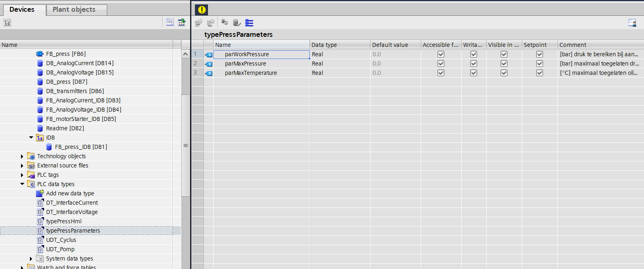The image size is (644, 269).
Task: Click the blue Expand all rows icon
Action: click(x=249, y=23)
